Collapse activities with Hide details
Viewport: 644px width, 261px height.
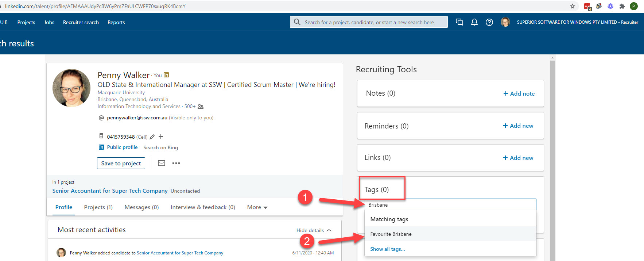314,230
